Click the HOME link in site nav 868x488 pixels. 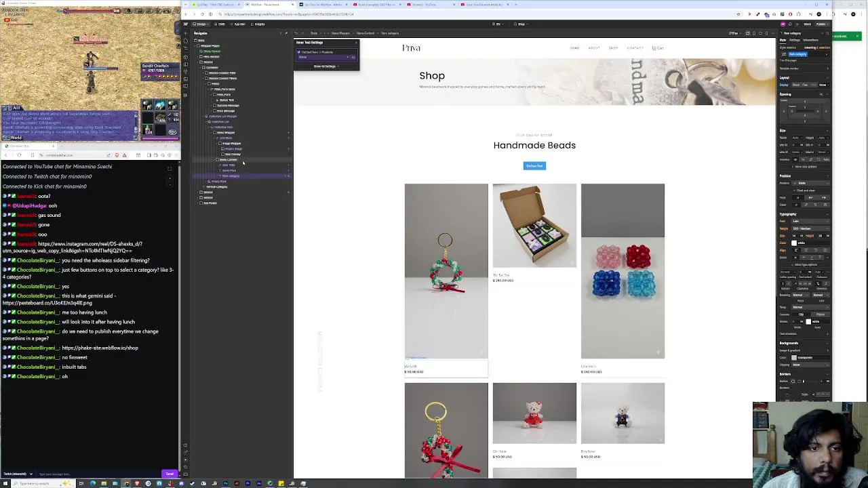574,48
